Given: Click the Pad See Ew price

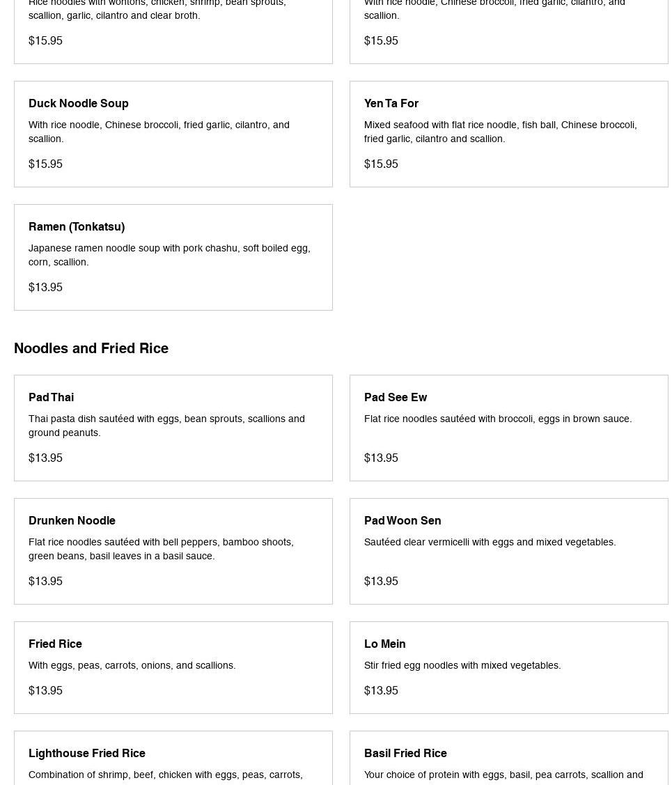Looking at the screenshot, I should pos(381,458).
